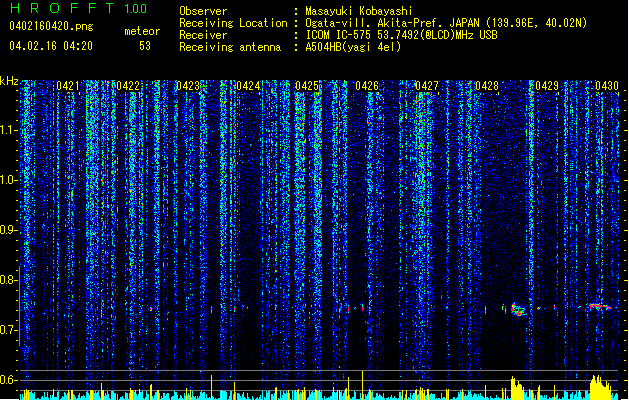Click the 0422 time marker
The width and height of the screenshot is (629, 400).
[128, 86]
